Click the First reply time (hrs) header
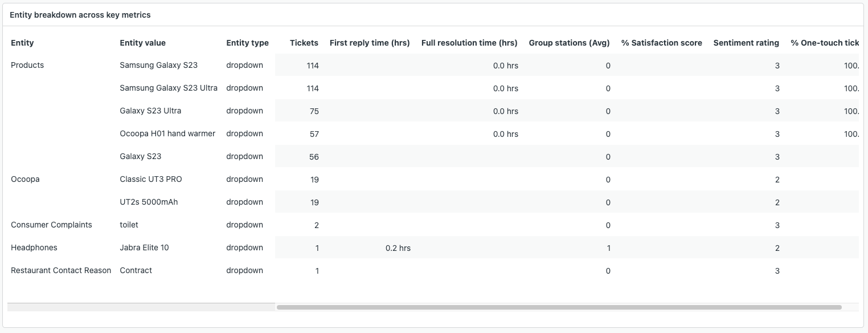The width and height of the screenshot is (868, 333). pos(370,43)
